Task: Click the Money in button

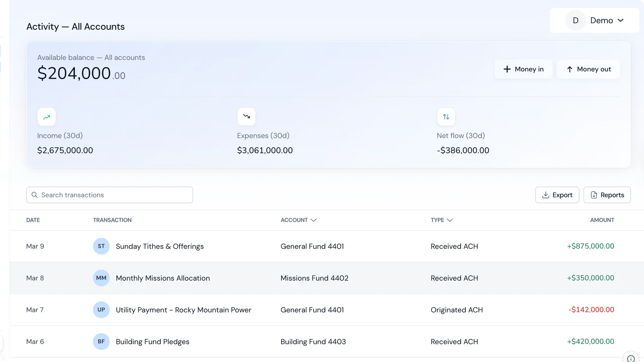Action: coord(523,69)
